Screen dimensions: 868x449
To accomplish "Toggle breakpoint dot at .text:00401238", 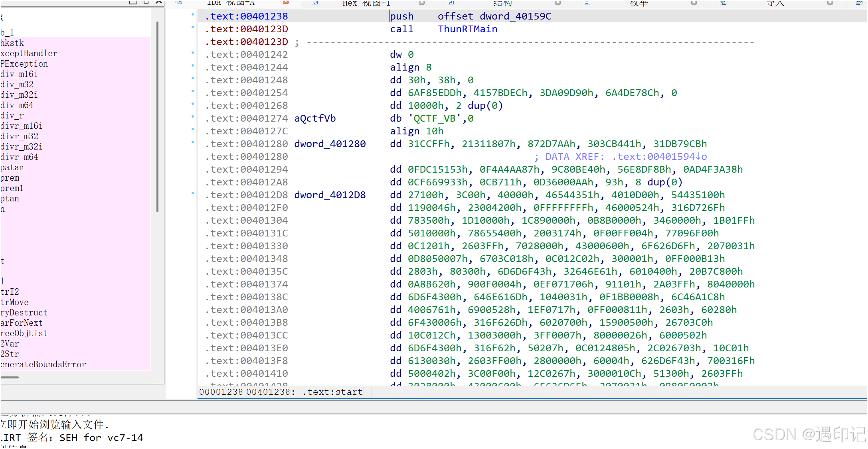I will (x=193, y=14).
